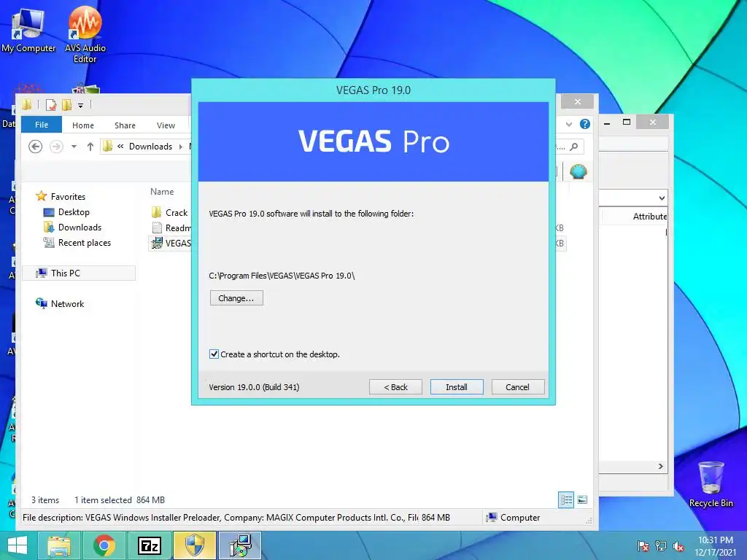Select the Readme text file

(x=171, y=227)
